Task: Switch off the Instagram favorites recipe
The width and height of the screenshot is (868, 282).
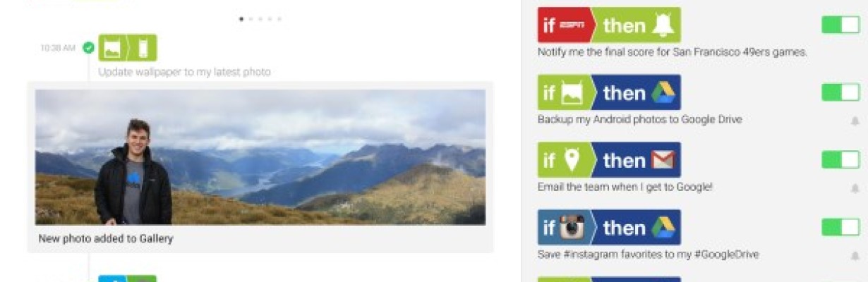Action: 840,227
